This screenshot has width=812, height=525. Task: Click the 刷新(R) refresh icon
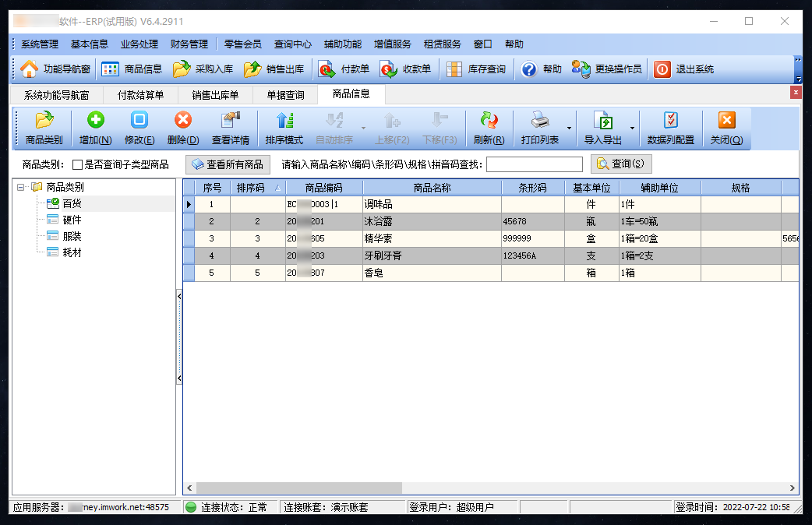pyautogui.click(x=489, y=121)
